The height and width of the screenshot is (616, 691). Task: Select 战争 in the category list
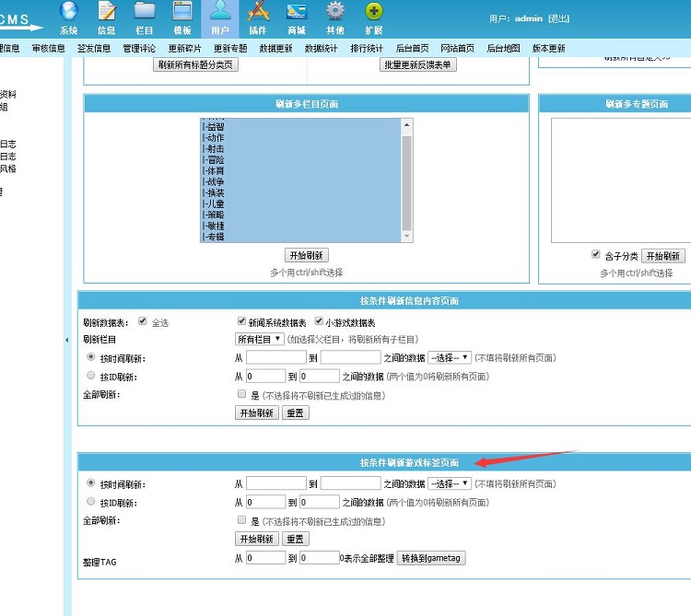coord(301,181)
